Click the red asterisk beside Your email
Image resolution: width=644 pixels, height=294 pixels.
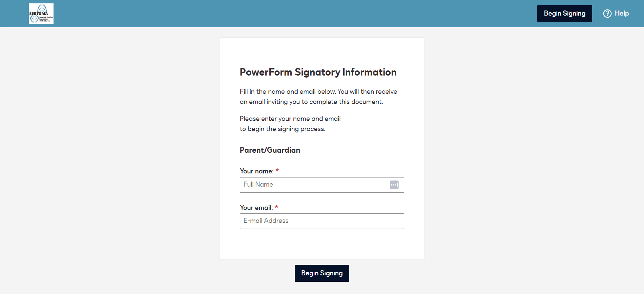pyautogui.click(x=276, y=207)
